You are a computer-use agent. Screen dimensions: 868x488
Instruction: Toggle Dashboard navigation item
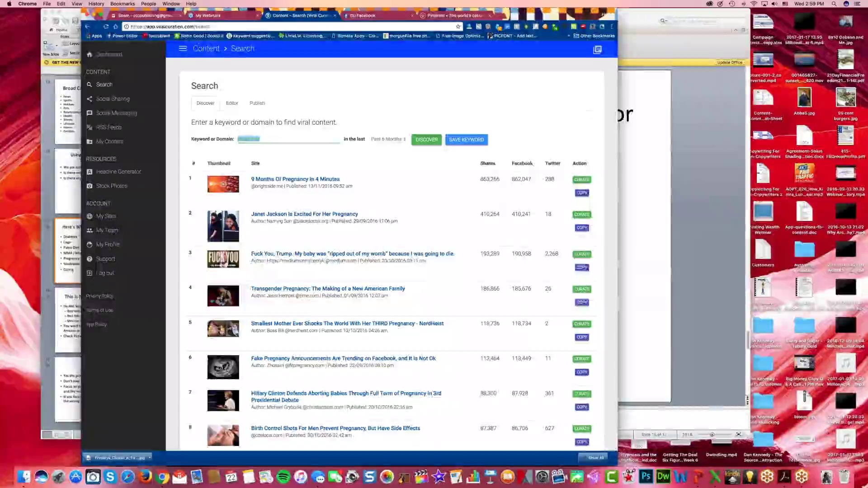click(x=110, y=54)
